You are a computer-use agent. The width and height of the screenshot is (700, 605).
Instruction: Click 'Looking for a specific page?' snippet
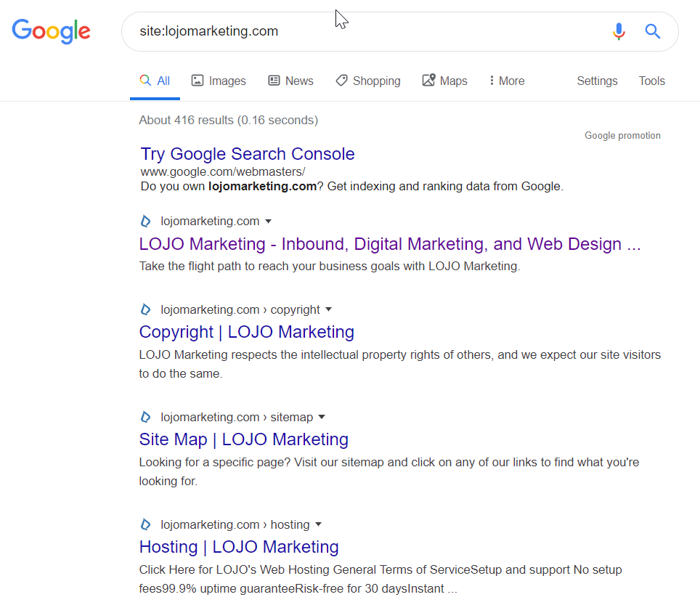point(388,471)
